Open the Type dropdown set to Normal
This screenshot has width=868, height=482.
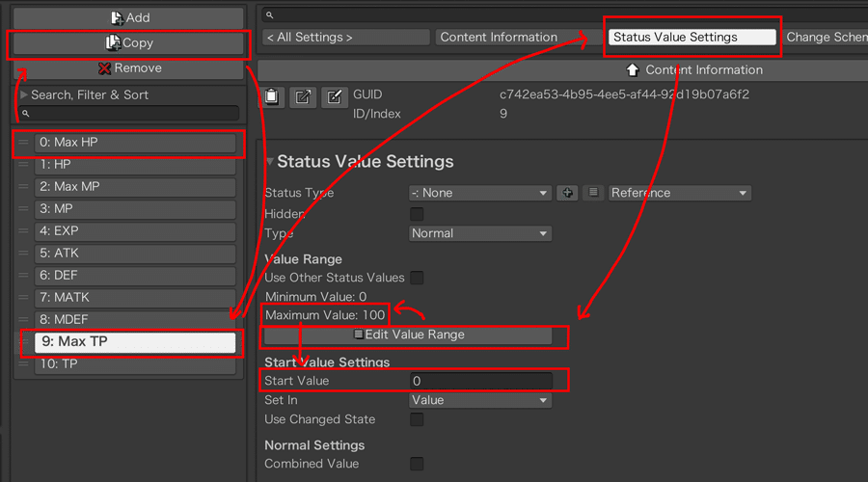[x=479, y=233]
